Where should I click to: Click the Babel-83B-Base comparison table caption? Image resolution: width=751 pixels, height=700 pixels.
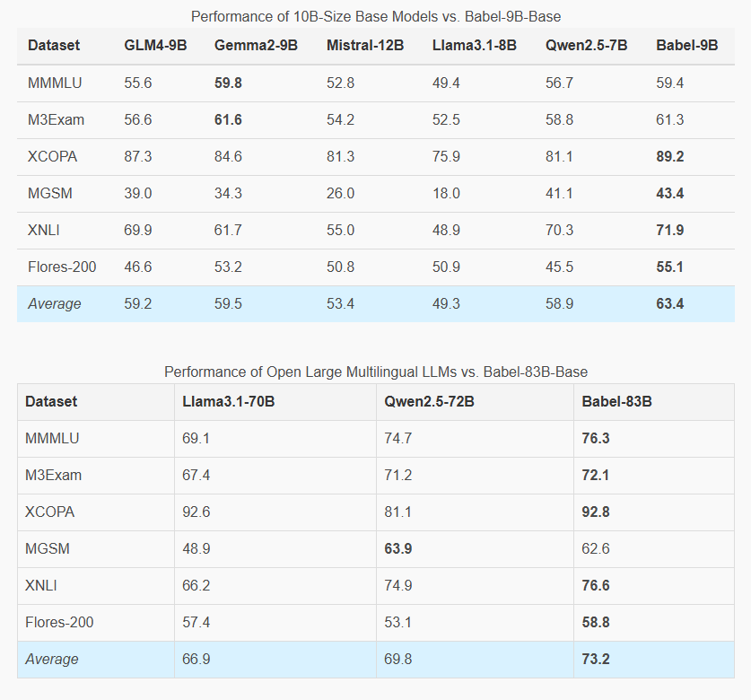tap(376, 372)
